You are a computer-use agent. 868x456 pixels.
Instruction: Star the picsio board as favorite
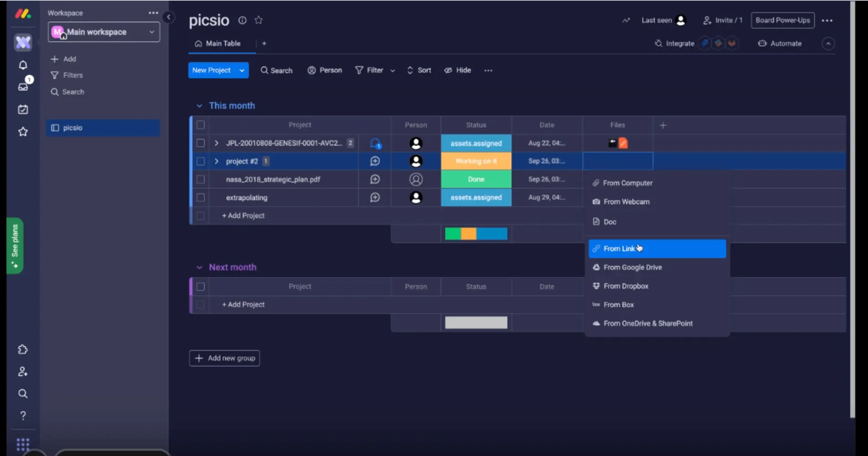[259, 20]
